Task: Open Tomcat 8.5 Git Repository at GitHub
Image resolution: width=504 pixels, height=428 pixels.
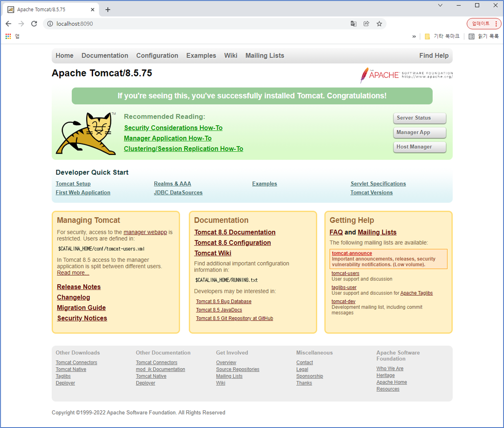Action: [234, 318]
